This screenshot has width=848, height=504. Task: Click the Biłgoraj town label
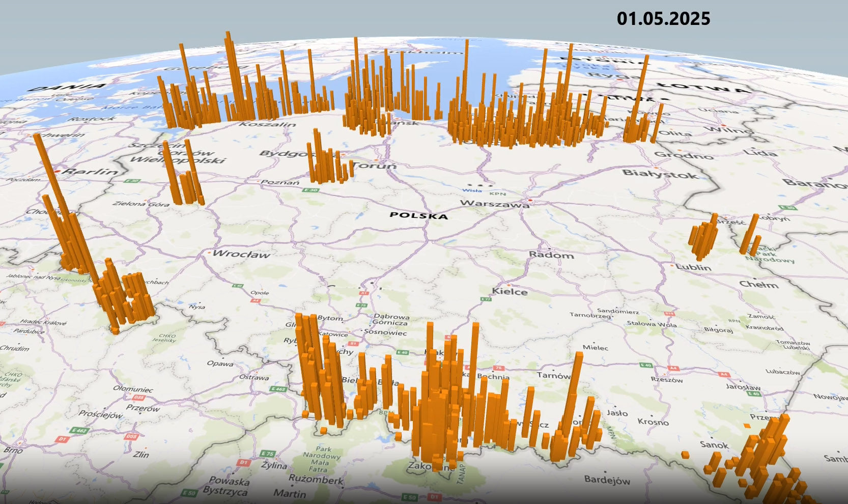coord(718,330)
